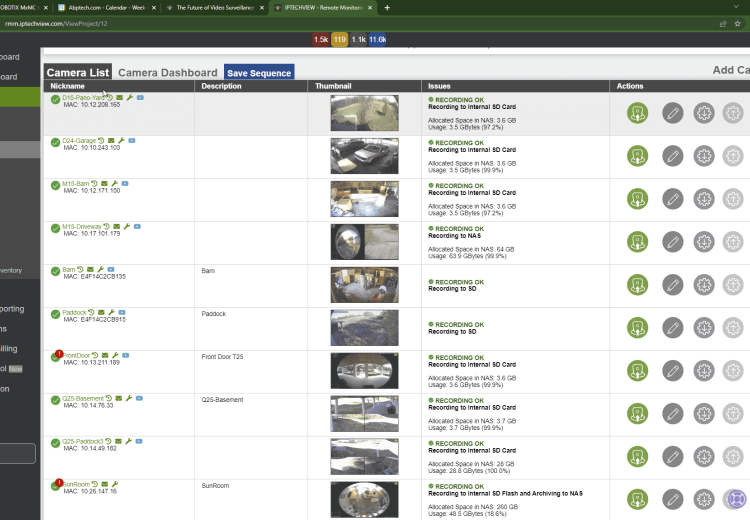Click the blue video icon beside Barn camera
This screenshot has height=520, width=750.
tap(113, 270)
